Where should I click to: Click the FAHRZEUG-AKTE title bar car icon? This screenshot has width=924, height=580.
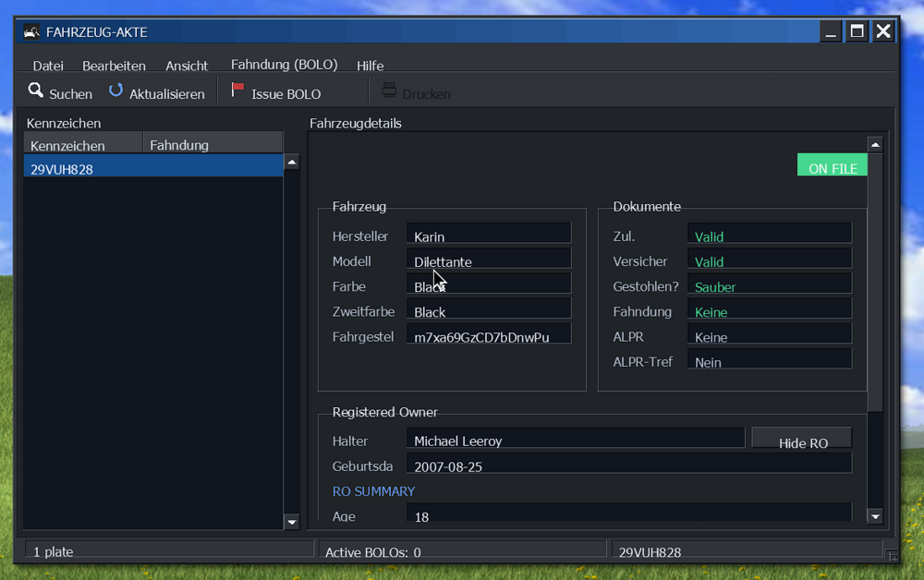click(31, 31)
